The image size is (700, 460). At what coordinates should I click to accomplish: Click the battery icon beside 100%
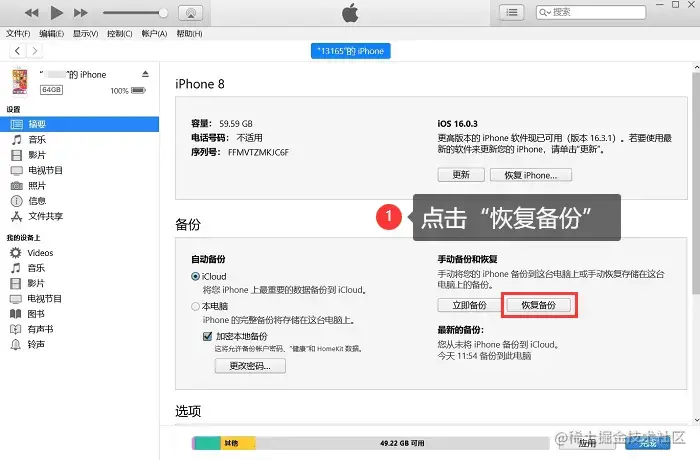point(138,91)
